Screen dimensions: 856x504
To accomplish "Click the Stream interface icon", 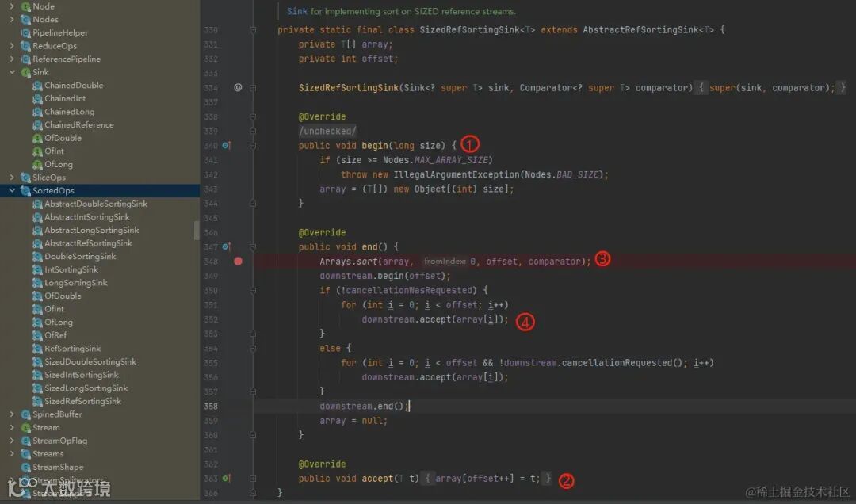I will tap(25, 428).
